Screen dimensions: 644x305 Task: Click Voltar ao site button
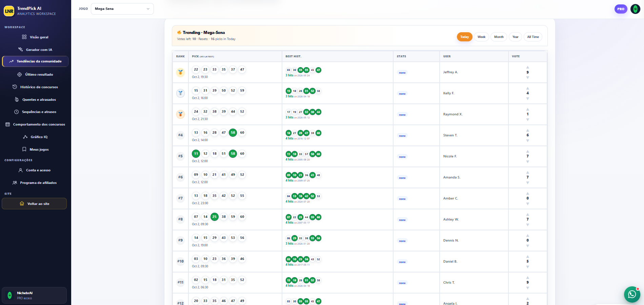point(34,204)
